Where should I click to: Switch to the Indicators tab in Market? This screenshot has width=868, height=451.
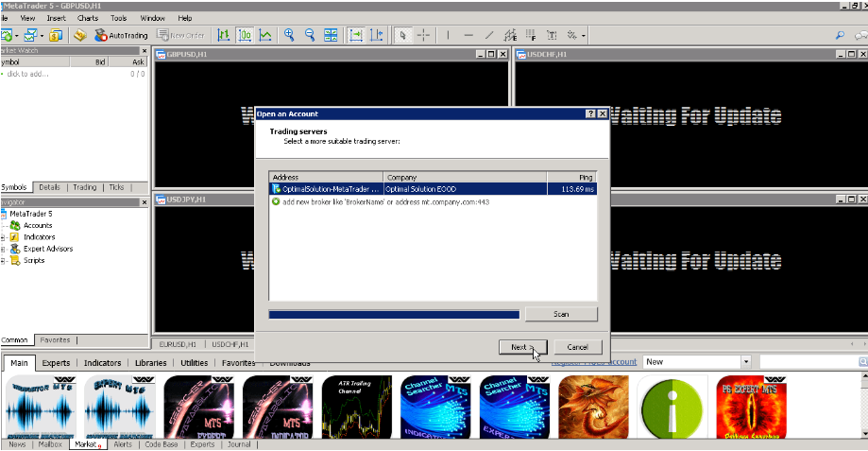click(x=102, y=363)
